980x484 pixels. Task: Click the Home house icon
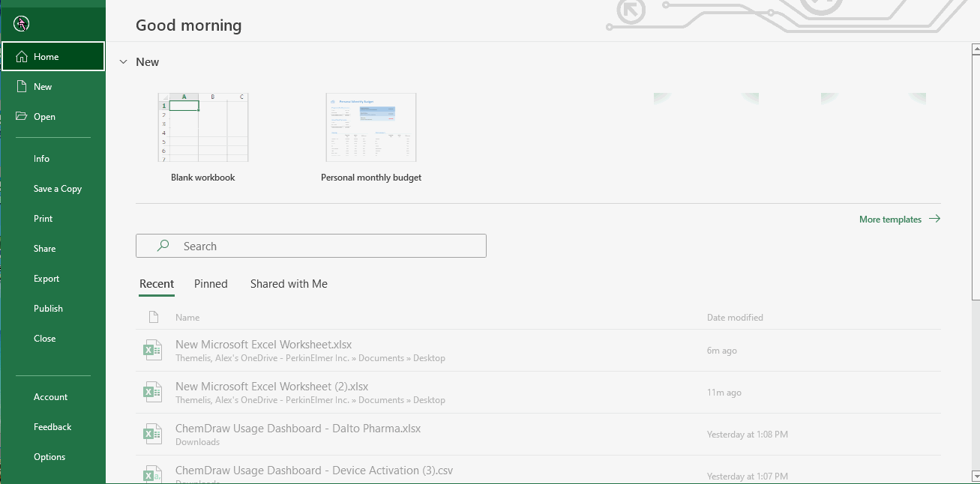(x=22, y=57)
